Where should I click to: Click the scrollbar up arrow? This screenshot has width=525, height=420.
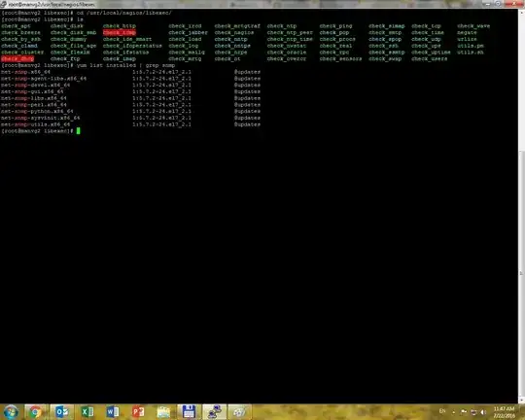521,13
